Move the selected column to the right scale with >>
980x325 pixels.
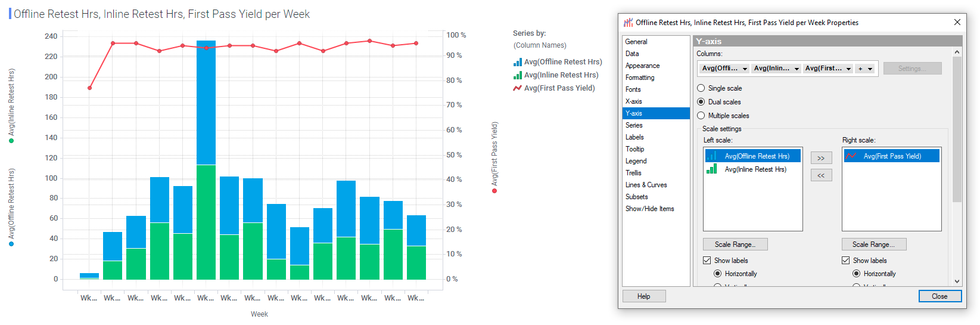tap(821, 158)
